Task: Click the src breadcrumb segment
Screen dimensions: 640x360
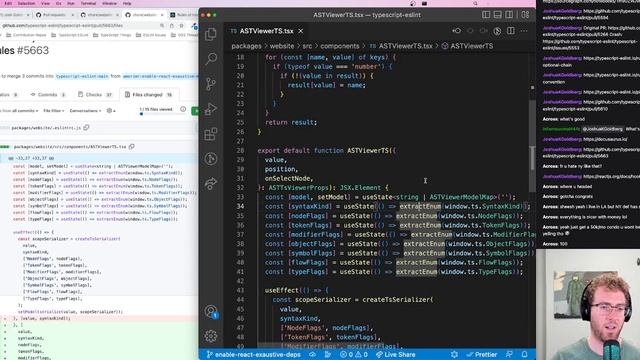Action: [x=307, y=46]
